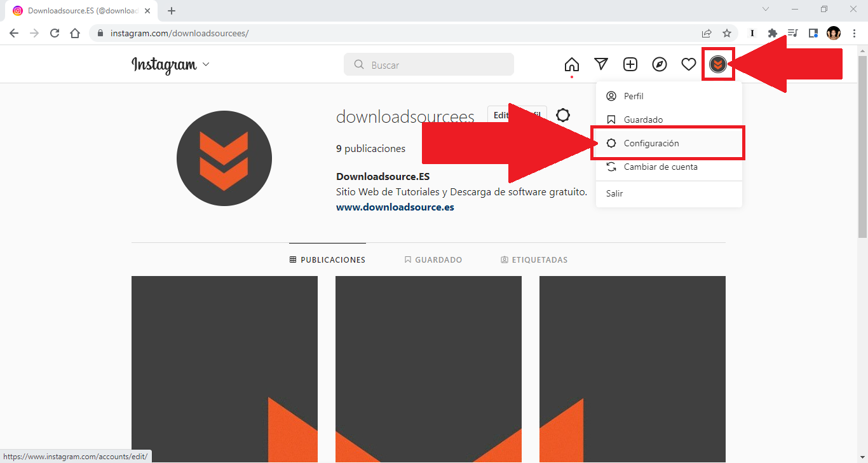868x463 pixels.
Task: Click Sitio Web de Tutoriales bio text
Action: pos(461,192)
